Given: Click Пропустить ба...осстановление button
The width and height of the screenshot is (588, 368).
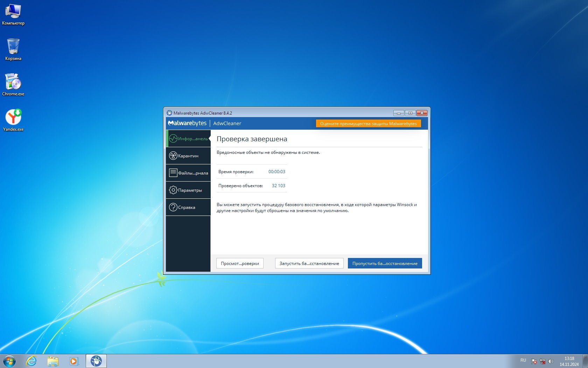Looking at the screenshot, I should tap(385, 263).
